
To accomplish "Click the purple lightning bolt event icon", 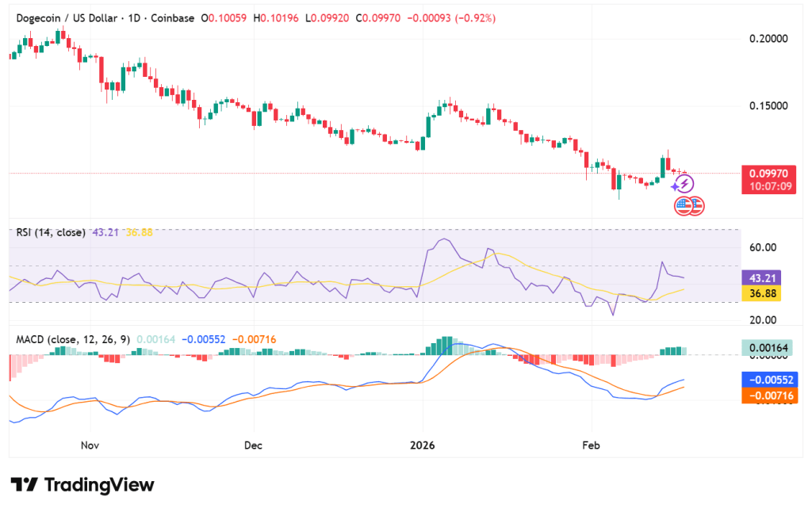I will tap(684, 184).
